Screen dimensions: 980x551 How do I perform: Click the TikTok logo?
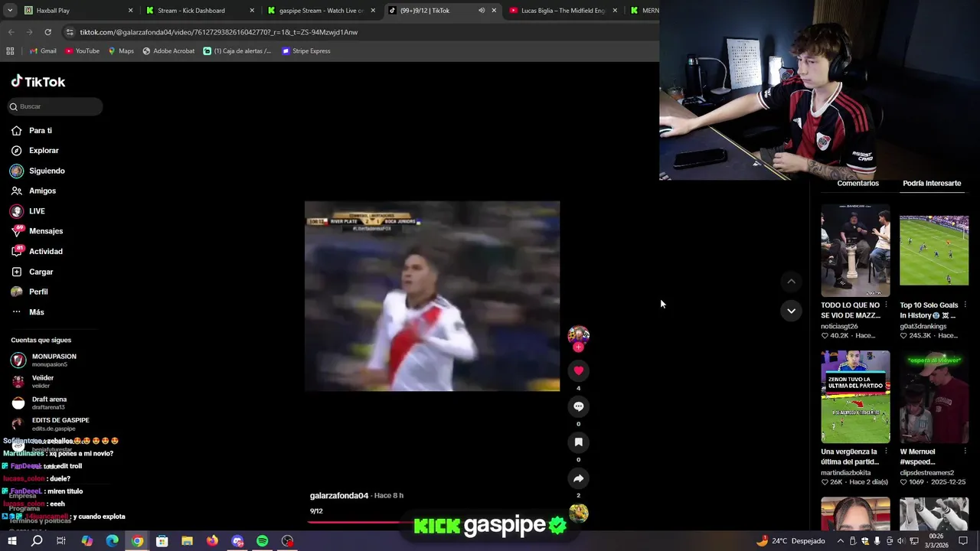38,81
